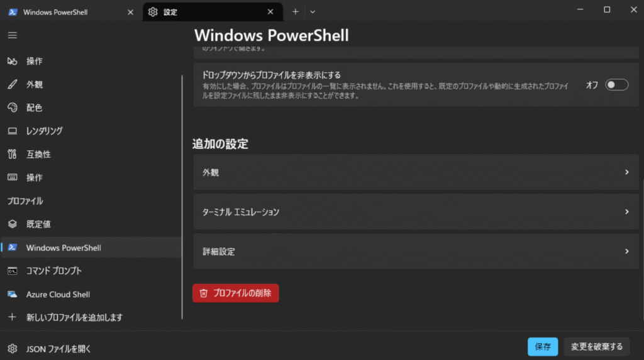Switch to the Windows PowerShell tab
The image size is (644, 360).
click(x=69, y=12)
